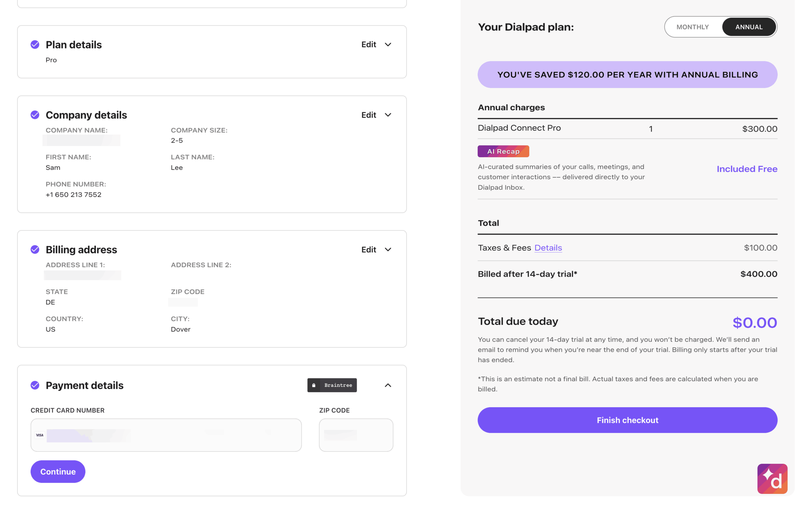812x507 pixels.
Task: Click the Braintree lock badge
Action: tap(332, 385)
